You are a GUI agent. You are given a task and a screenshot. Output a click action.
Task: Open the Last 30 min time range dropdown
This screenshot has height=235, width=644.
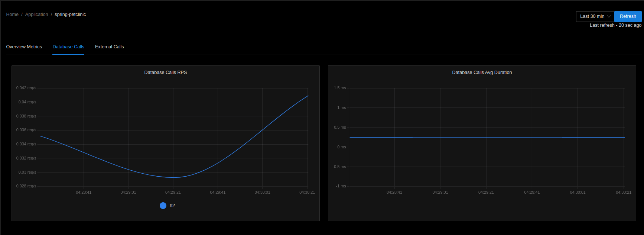pos(595,16)
